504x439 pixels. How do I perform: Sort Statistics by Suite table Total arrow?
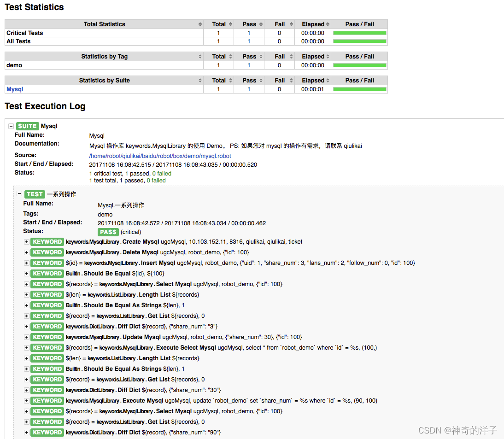(230, 81)
